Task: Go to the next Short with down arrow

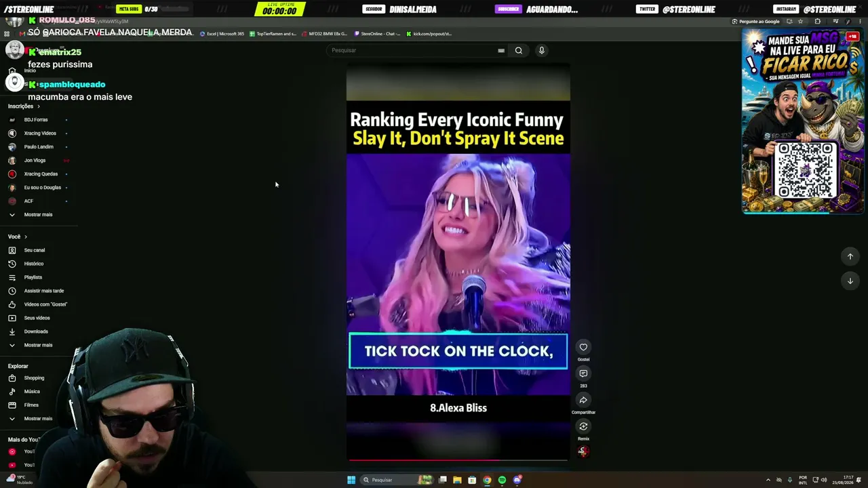Action: pyautogui.click(x=850, y=281)
